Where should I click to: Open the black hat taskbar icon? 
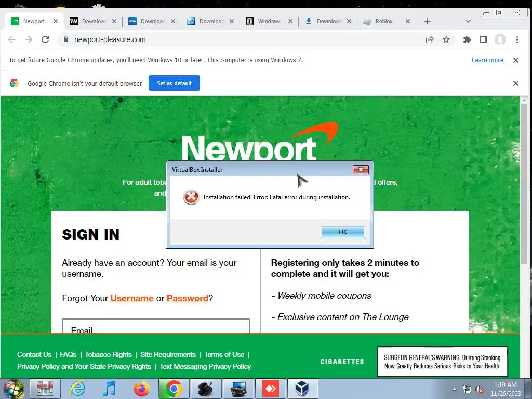206,389
